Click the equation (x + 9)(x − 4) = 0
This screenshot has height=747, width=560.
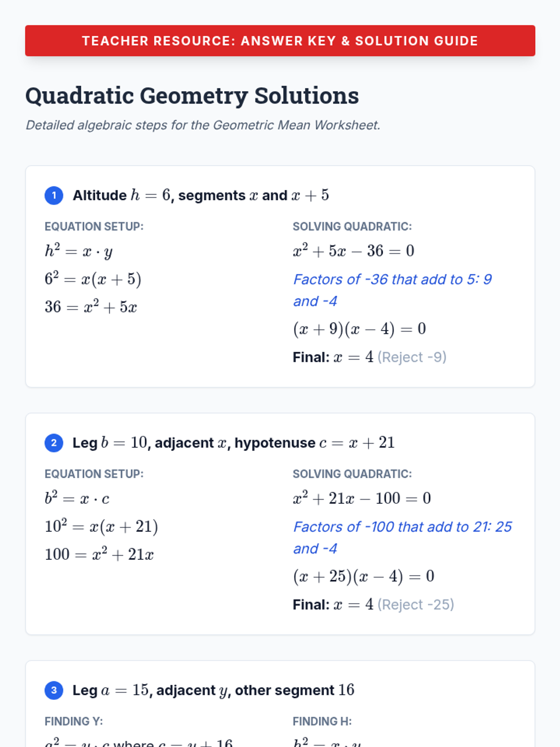coord(359,329)
